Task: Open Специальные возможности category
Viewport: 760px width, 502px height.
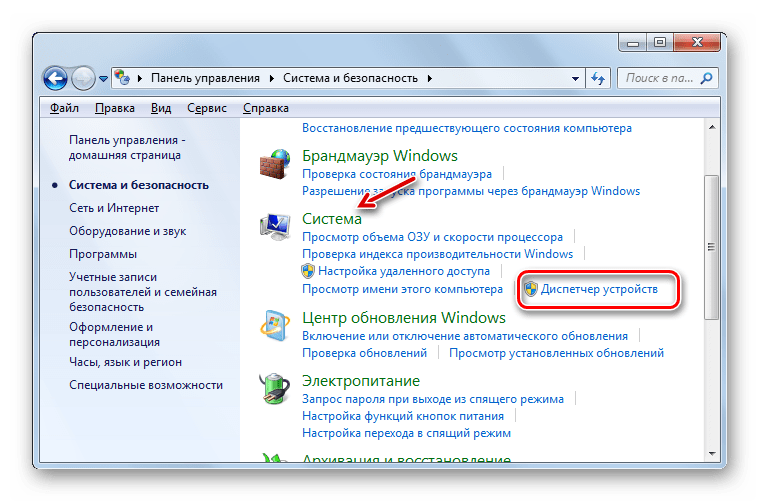Action: [x=146, y=385]
